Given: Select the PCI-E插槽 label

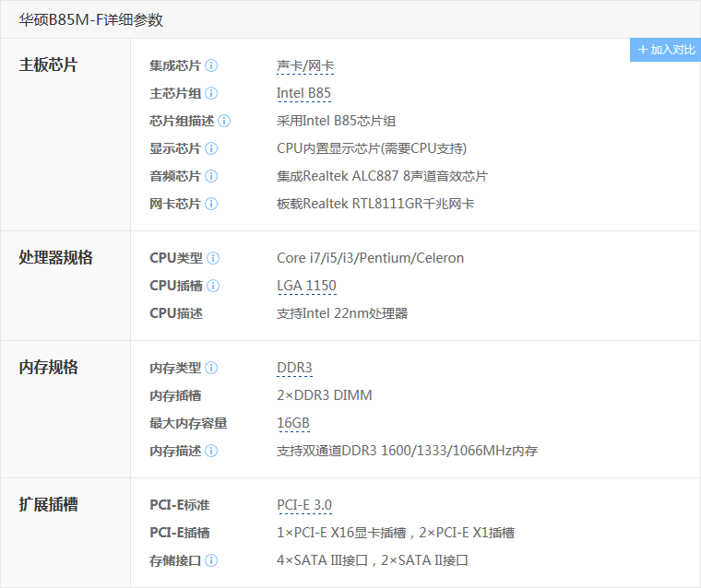Looking at the screenshot, I should [x=180, y=533].
